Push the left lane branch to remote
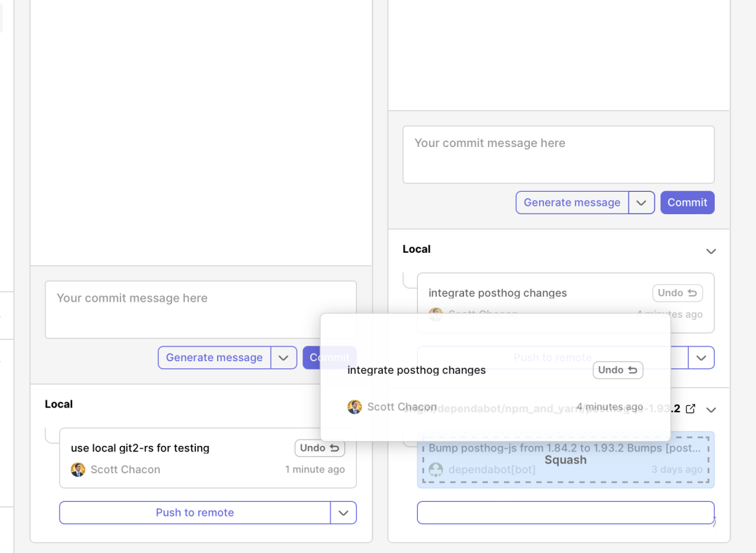Image resolution: width=756 pixels, height=553 pixels. [195, 512]
